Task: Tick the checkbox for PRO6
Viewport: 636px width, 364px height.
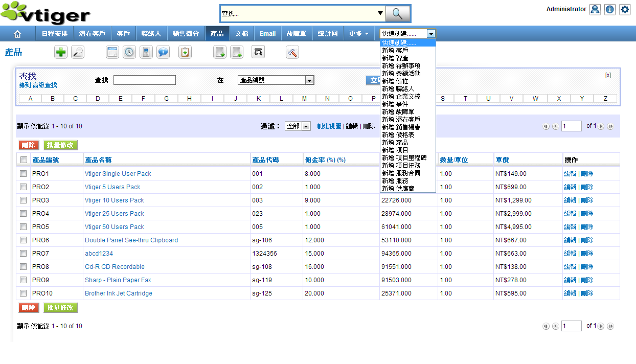Action: (x=24, y=240)
